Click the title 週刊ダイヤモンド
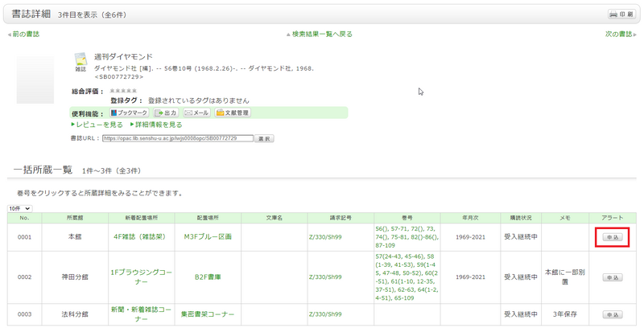The image size is (644, 332). tap(123, 56)
